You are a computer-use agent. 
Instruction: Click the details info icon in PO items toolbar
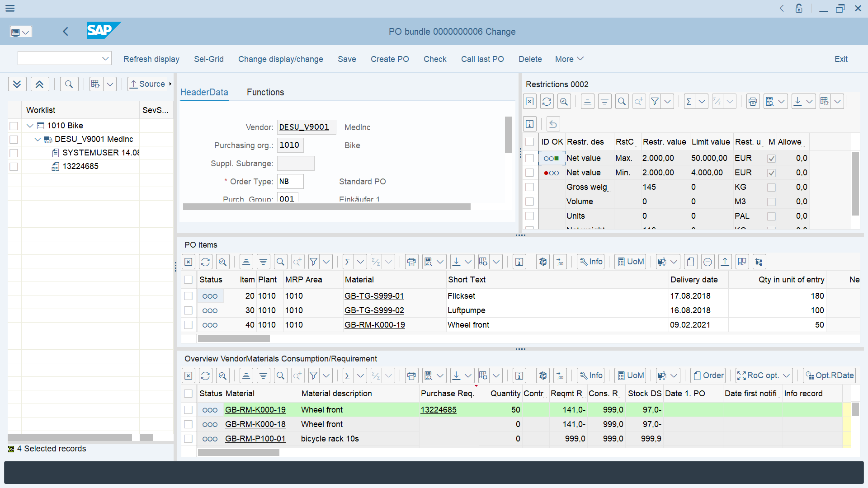[519, 262]
